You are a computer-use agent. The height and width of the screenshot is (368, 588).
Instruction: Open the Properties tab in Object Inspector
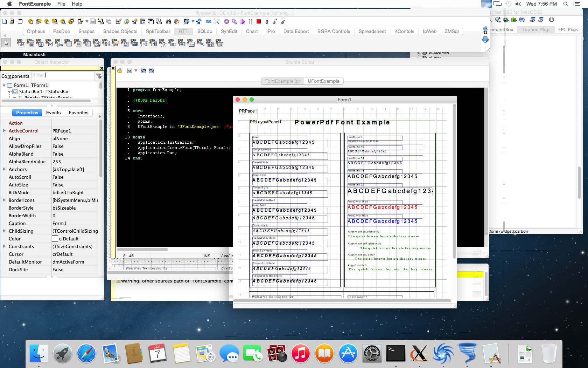coord(27,113)
